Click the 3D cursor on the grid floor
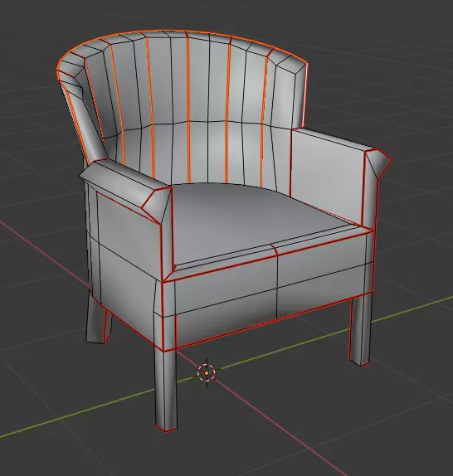Image resolution: width=453 pixels, height=476 pixels. (207, 372)
